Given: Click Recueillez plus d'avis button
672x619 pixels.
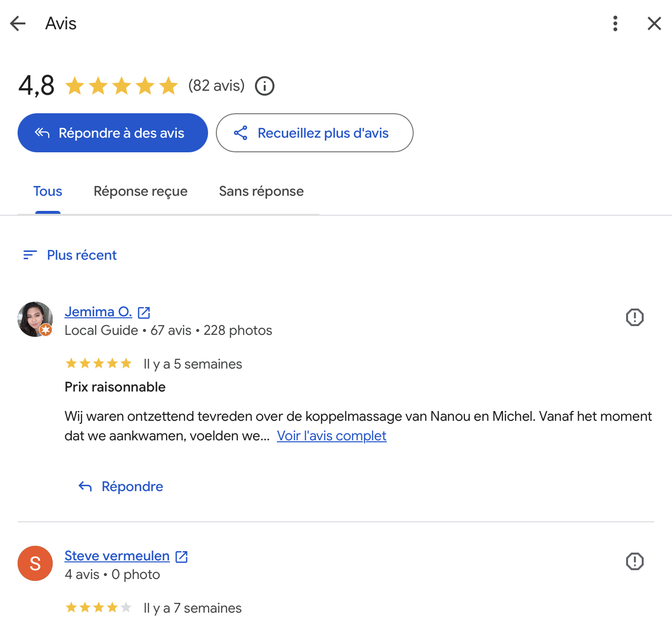Looking at the screenshot, I should click(x=315, y=133).
